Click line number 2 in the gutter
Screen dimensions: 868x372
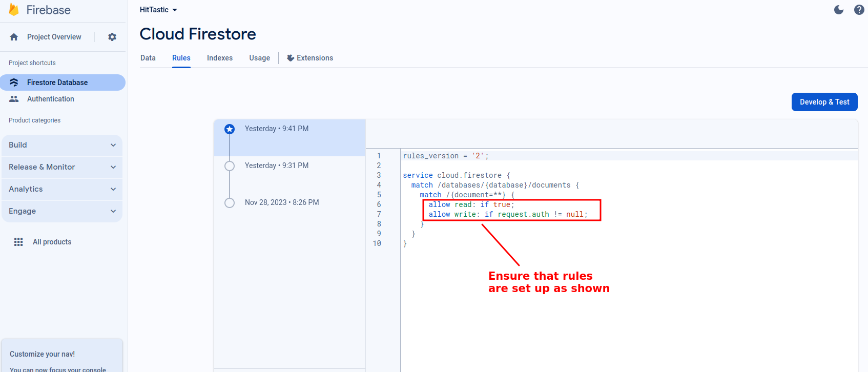(x=379, y=166)
